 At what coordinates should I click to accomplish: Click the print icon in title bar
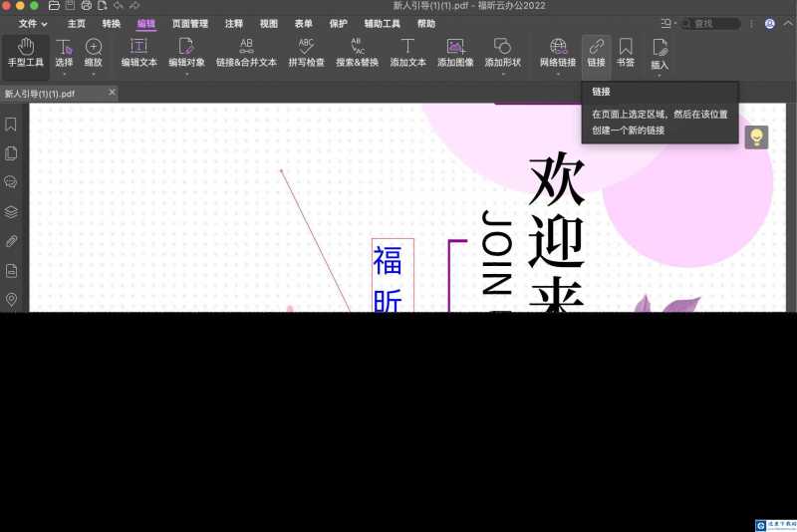pos(87,6)
